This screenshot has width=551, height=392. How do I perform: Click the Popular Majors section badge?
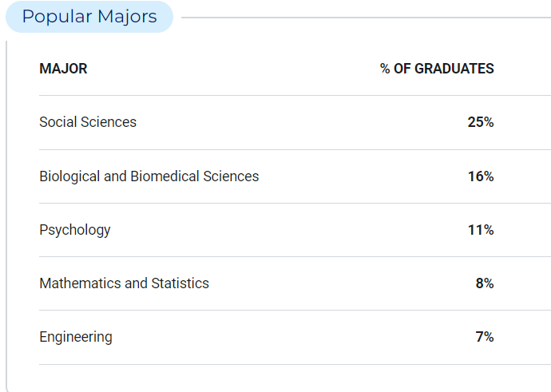[x=89, y=17]
